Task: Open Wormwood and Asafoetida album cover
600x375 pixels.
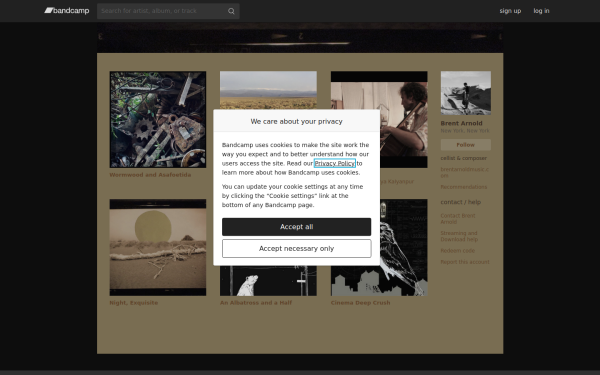Action: point(158,119)
